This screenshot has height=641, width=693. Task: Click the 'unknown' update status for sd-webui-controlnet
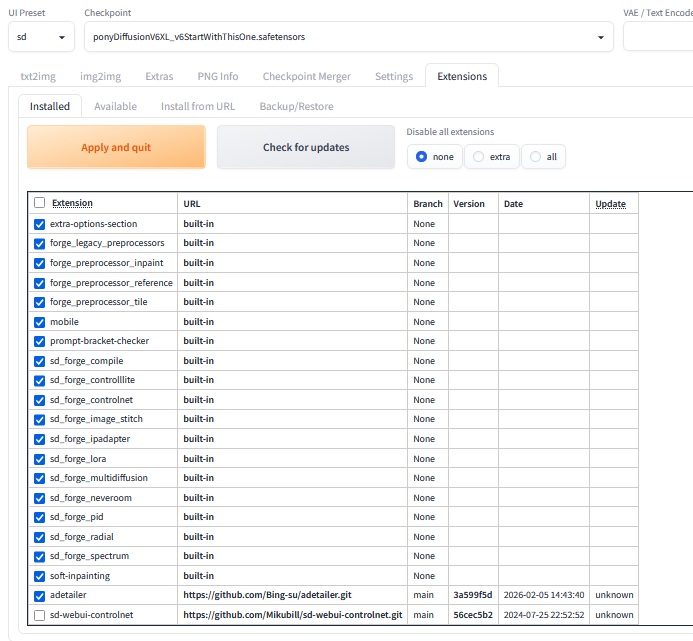click(614, 615)
